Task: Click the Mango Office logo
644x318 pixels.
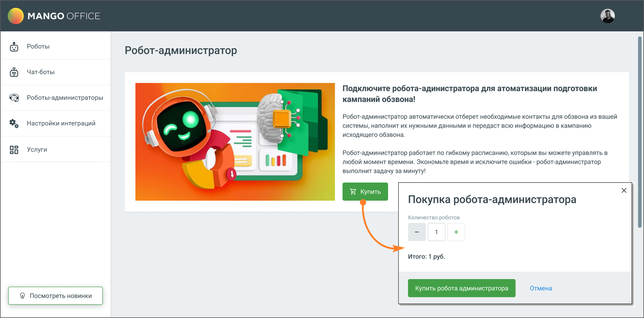Action: [x=54, y=16]
